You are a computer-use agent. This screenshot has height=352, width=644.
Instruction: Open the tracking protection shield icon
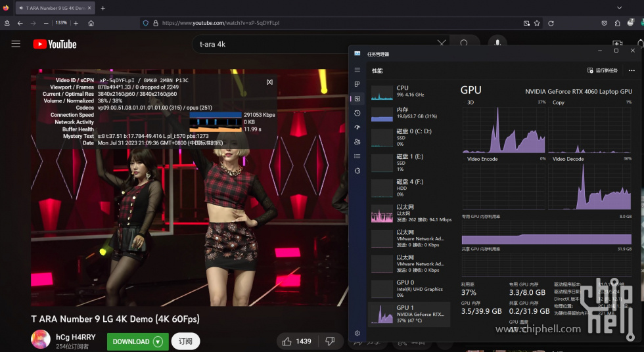pos(146,24)
